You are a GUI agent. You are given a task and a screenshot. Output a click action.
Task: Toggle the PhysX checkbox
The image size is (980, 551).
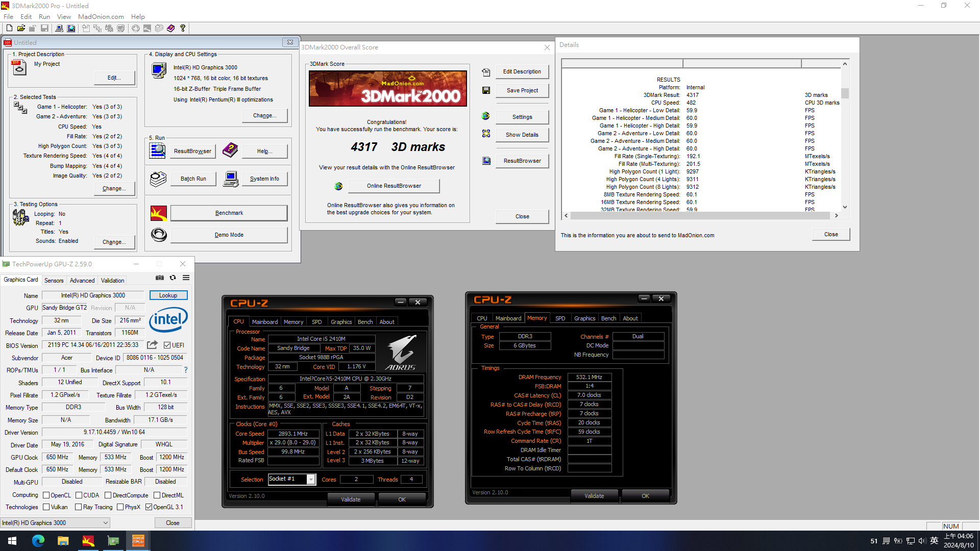pyautogui.click(x=120, y=507)
